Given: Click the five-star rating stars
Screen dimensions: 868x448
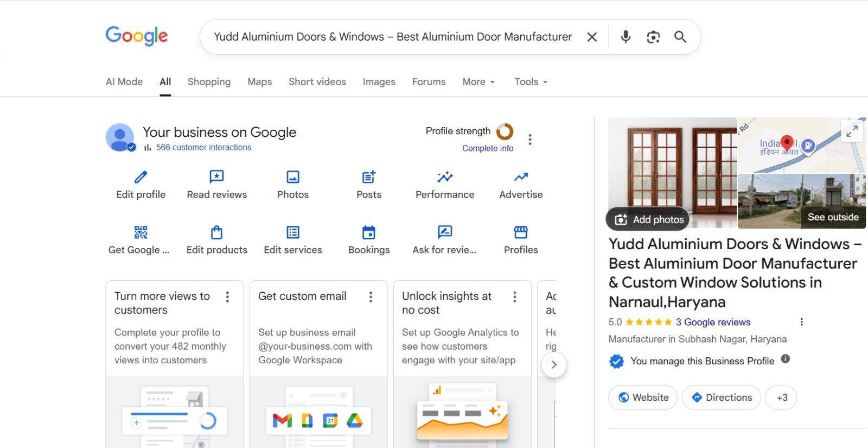Looking at the screenshot, I should (x=649, y=322).
